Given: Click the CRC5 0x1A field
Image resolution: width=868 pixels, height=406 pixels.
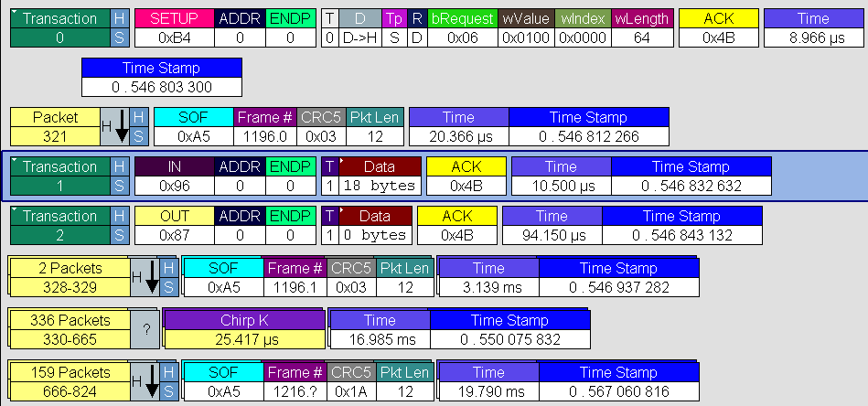Looking at the screenshot, I should point(351,381).
